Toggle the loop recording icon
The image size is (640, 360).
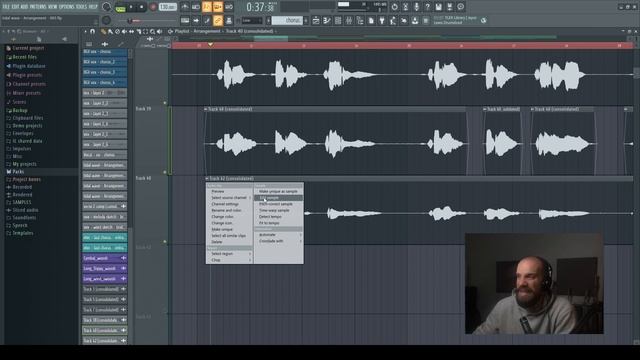pos(229,7)
